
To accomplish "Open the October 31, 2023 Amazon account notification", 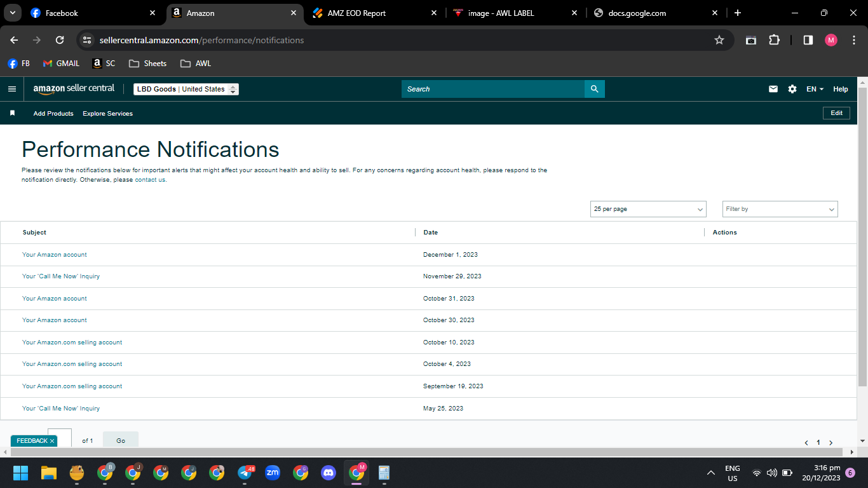I will point(55,299).
